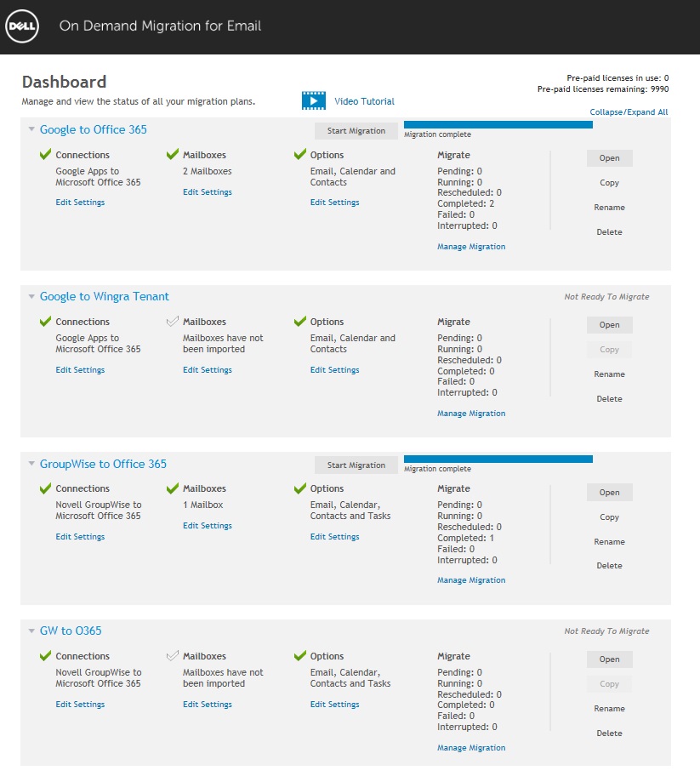The image size is (700, 782).
Task: Copy the GroupWise to Office 365 plan
Action: click(609, 517)
